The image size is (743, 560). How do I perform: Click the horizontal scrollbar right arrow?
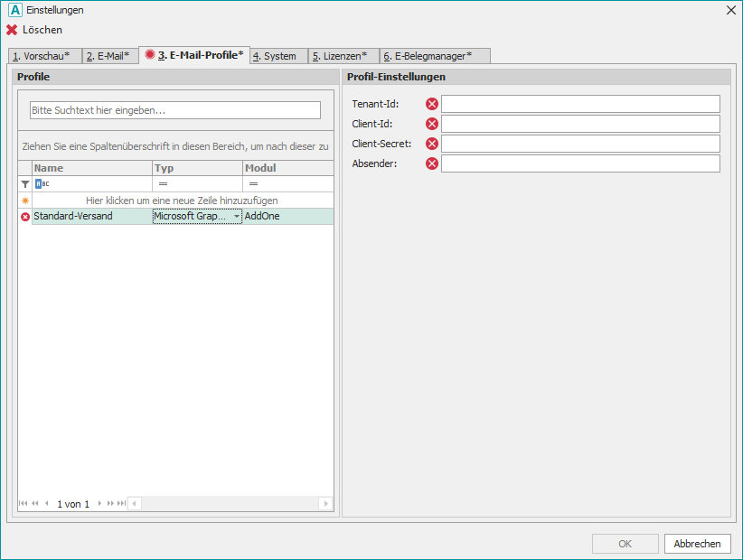coord(325,503)
